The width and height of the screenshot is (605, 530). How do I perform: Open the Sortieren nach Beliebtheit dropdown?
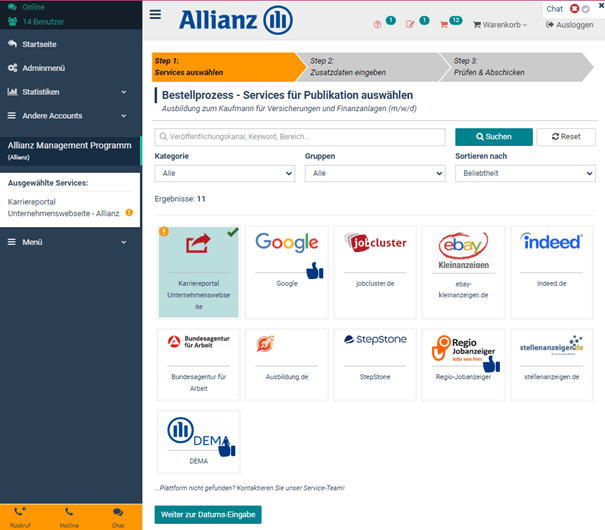(525, 173)
